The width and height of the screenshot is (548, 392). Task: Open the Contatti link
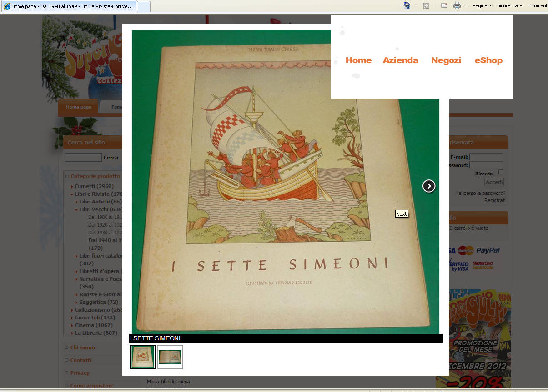81,360
